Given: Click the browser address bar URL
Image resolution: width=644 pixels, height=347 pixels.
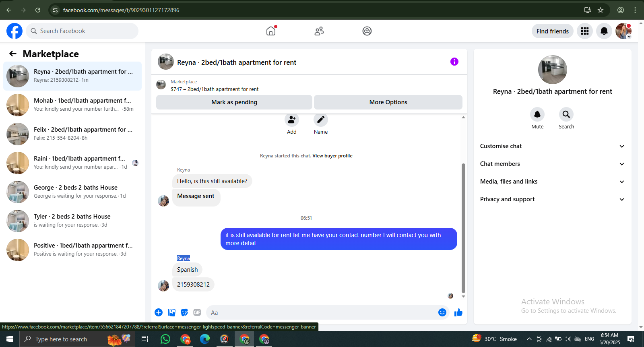Looking at the screenshot, I should pos(121,10).
